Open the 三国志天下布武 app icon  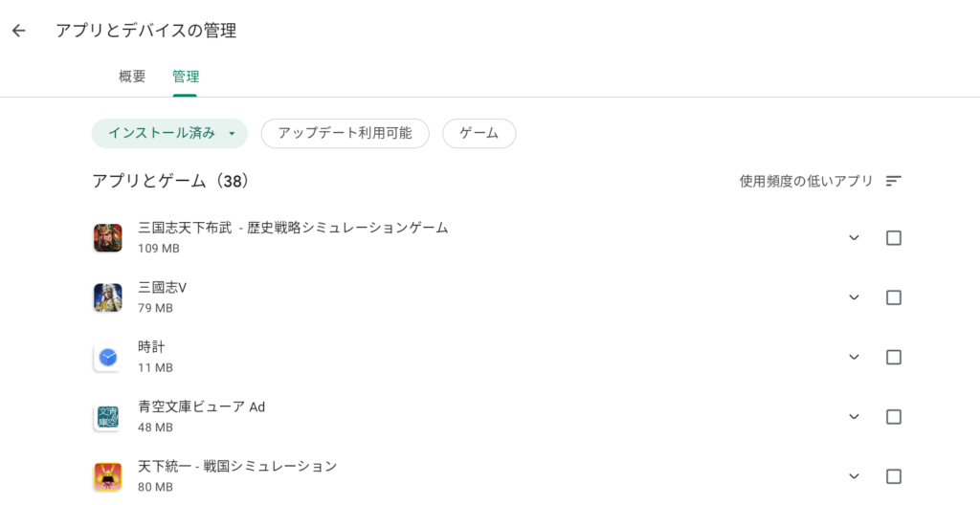(x=107, y=238)
